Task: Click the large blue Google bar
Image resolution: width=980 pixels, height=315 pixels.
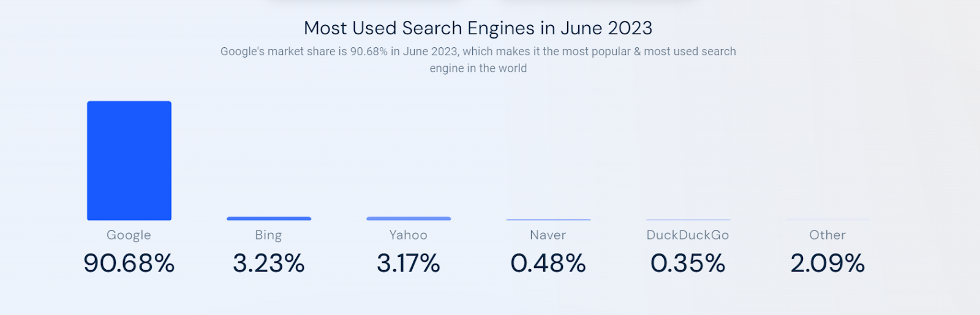Action: (x=129, y=161)
